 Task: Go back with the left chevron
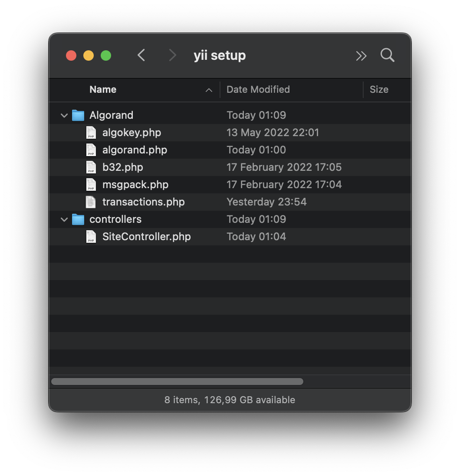click(x=141, y=55)
